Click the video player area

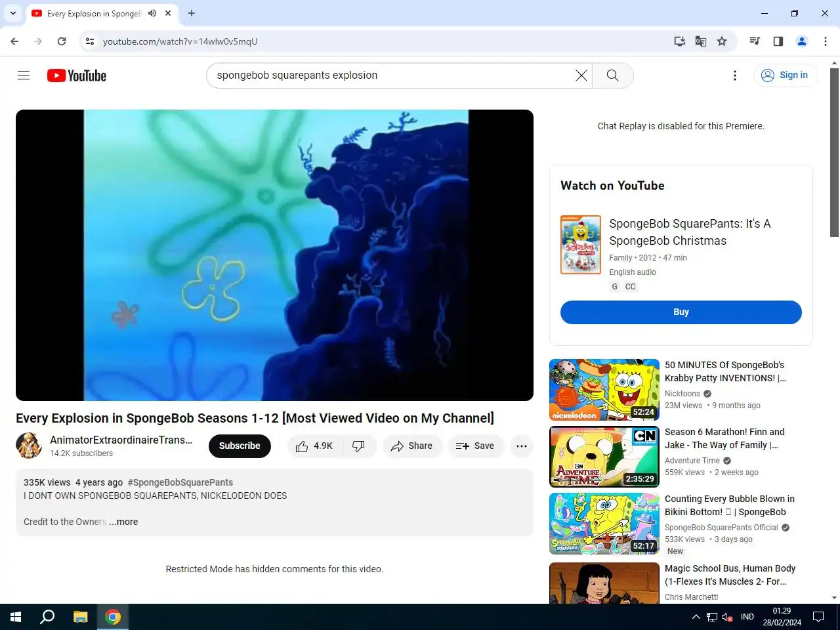[x=274, y=255]
